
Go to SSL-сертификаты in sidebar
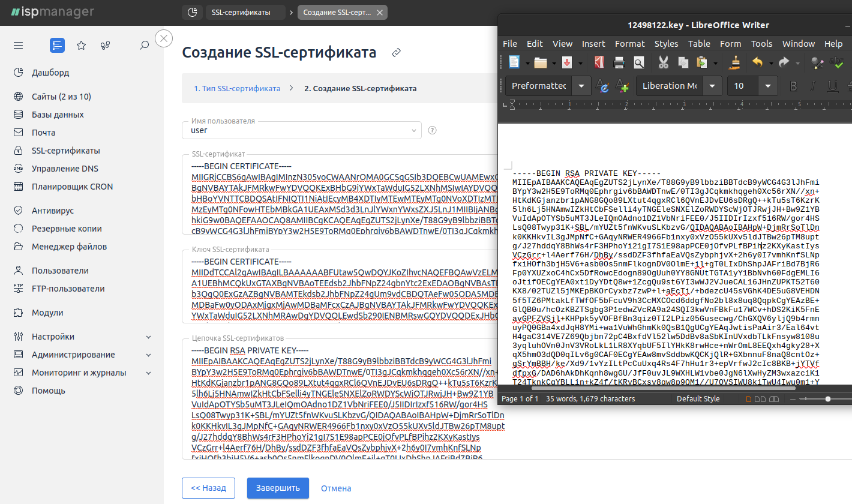click(x=66, y=151)
